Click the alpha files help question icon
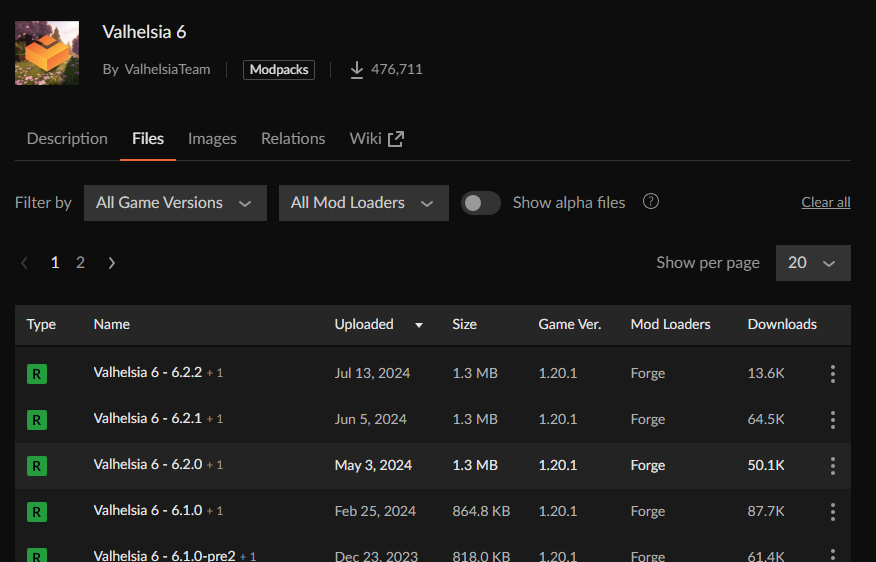 point(651,201)
